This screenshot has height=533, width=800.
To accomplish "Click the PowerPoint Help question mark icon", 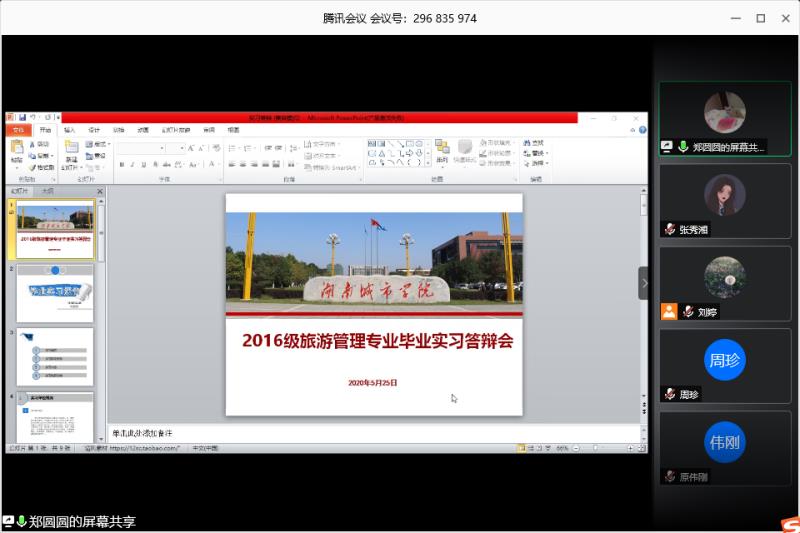I will click(x=641, y=130).
